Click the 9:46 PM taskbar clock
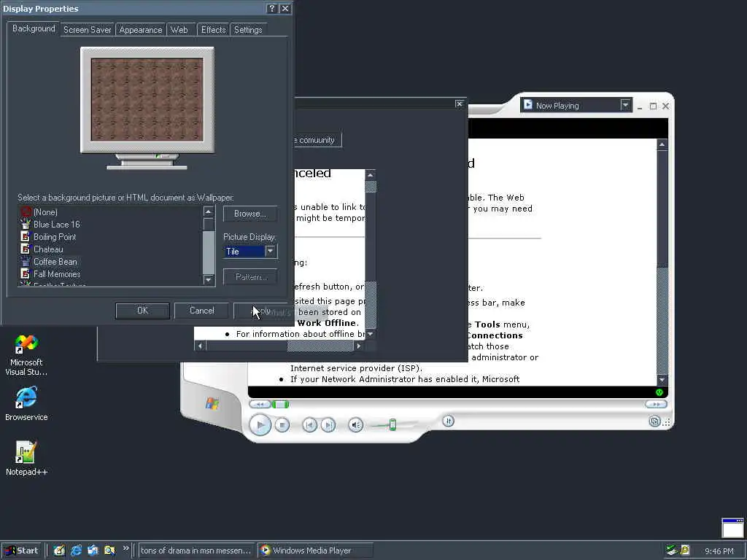Viewport: 747px width, 560px height. [x=719, y=551]
